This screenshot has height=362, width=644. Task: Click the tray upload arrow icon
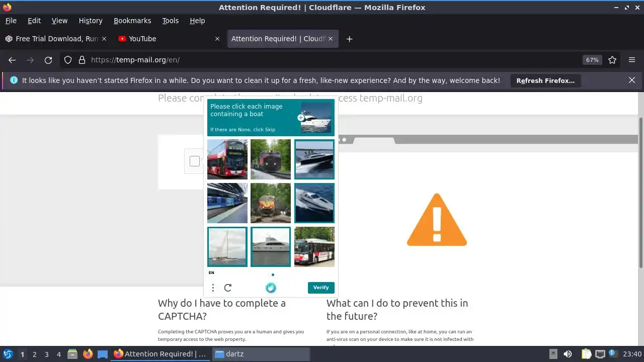point(553,354)
